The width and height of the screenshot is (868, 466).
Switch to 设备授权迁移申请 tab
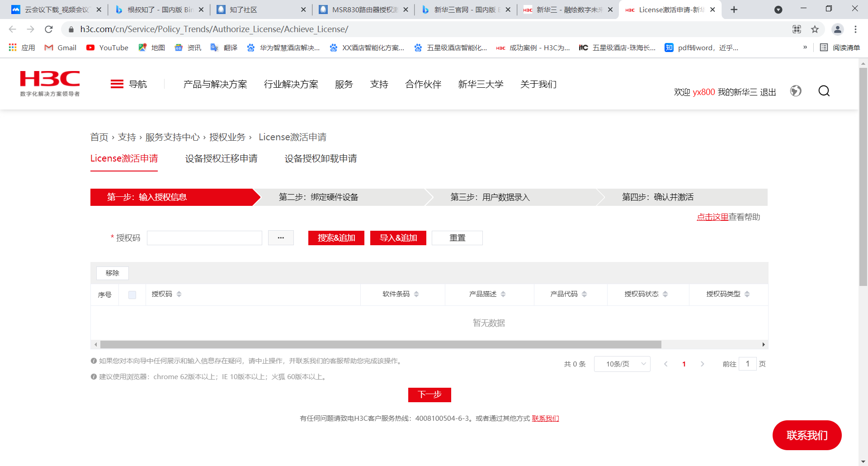221,158
